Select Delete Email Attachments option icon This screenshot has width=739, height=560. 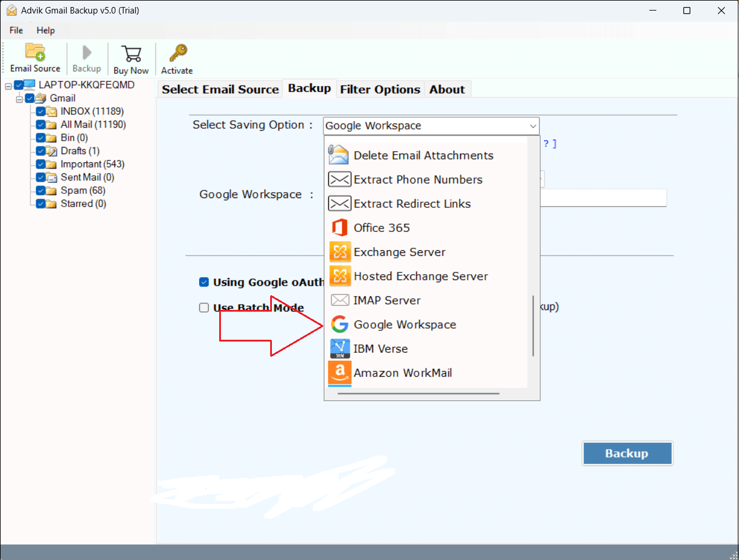click(339, 155)
